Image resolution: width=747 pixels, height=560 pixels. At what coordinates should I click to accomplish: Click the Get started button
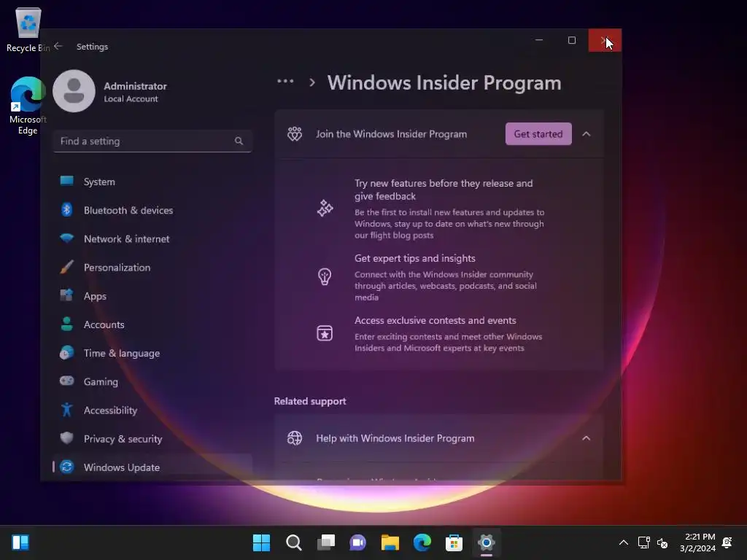pos(538,134)
